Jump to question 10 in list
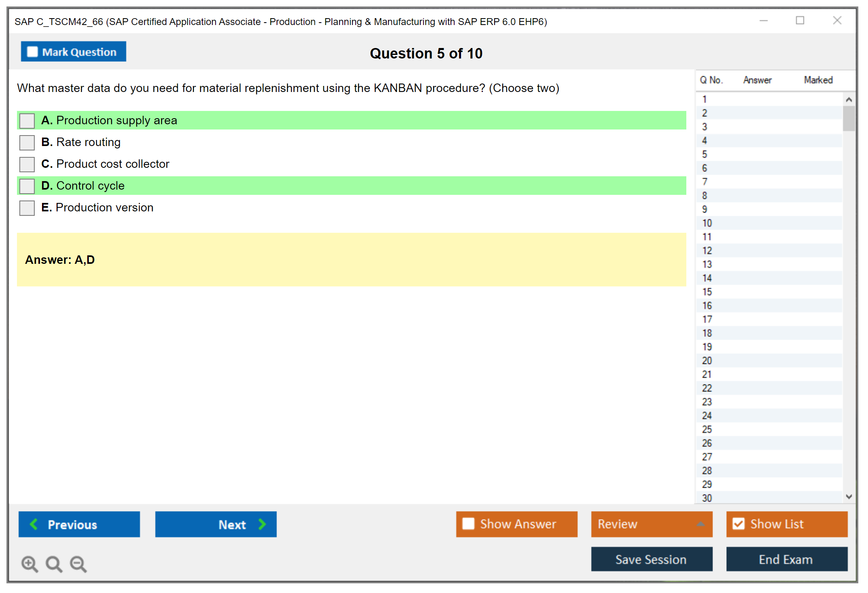 (x=707, y=223)
